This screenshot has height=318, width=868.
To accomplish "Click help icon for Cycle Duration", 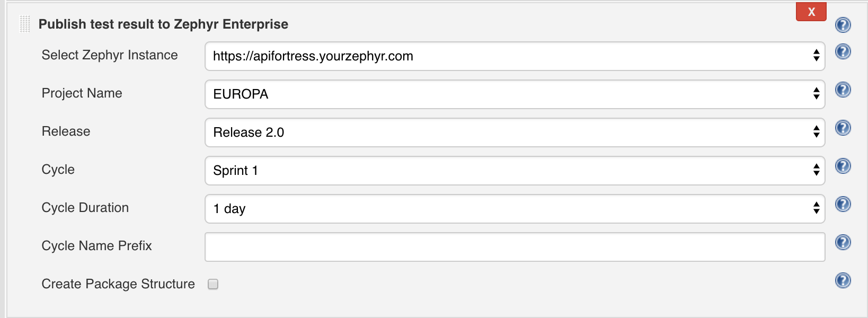I will [843, 204].
